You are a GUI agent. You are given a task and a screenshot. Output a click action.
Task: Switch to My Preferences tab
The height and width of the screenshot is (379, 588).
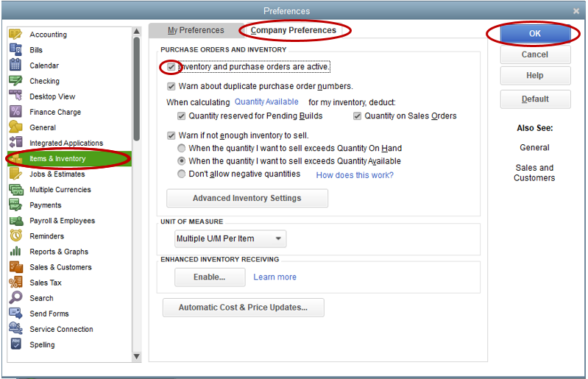point(196,30)
